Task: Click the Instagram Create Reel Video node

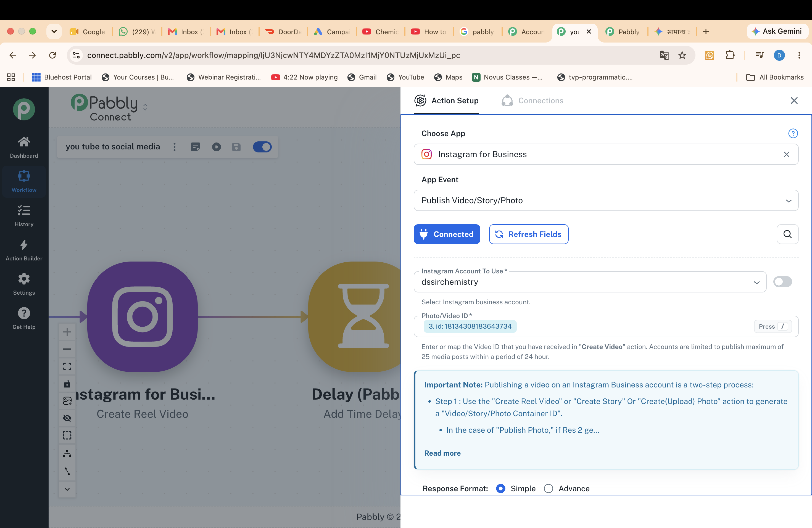Action: click(142, 316)
